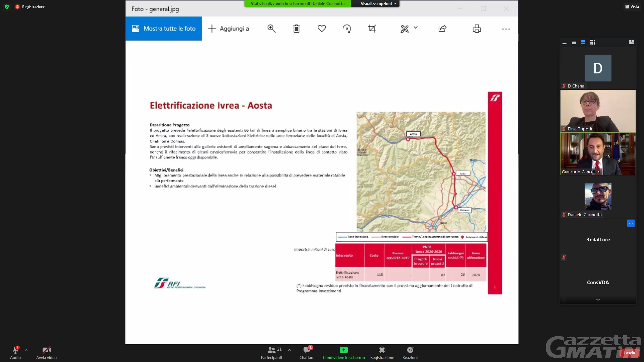
Task: Click blue more options button on Redattore tile
Action: [x=631, y=223]
